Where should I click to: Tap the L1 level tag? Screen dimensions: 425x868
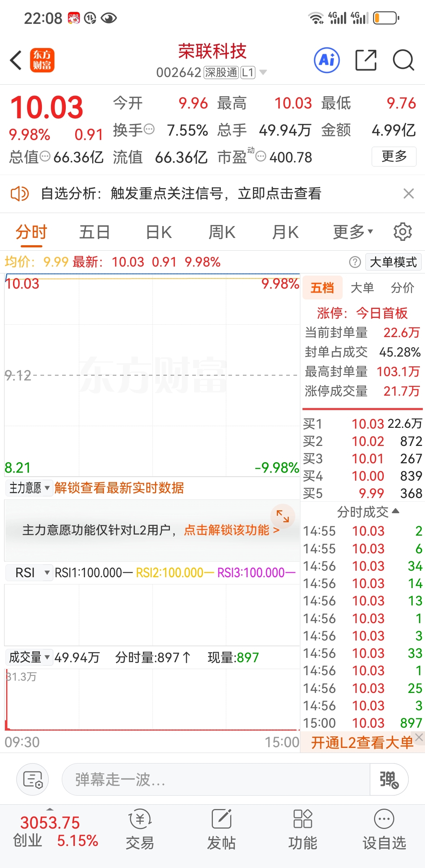248,72
